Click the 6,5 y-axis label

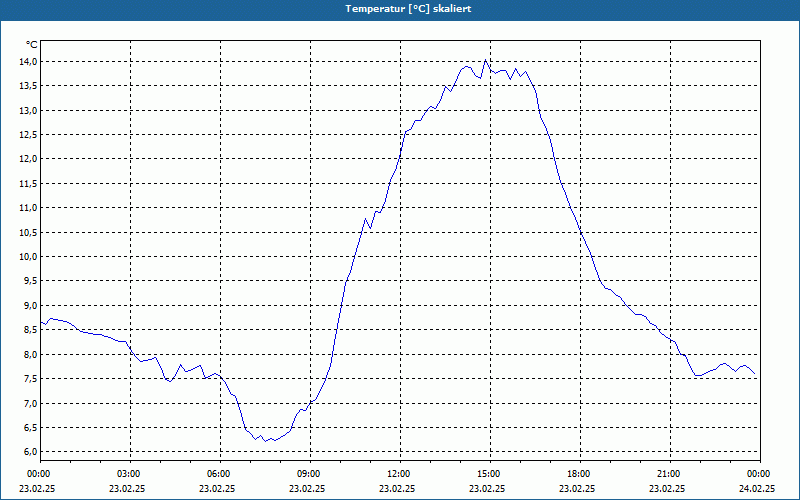click(x=31, y=427)
